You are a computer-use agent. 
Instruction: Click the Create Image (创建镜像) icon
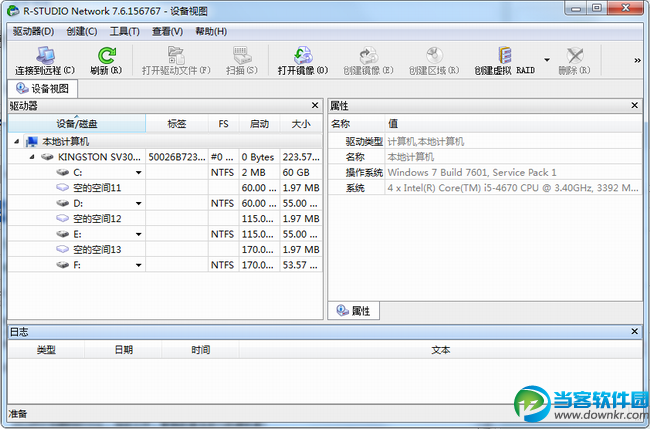368,55
